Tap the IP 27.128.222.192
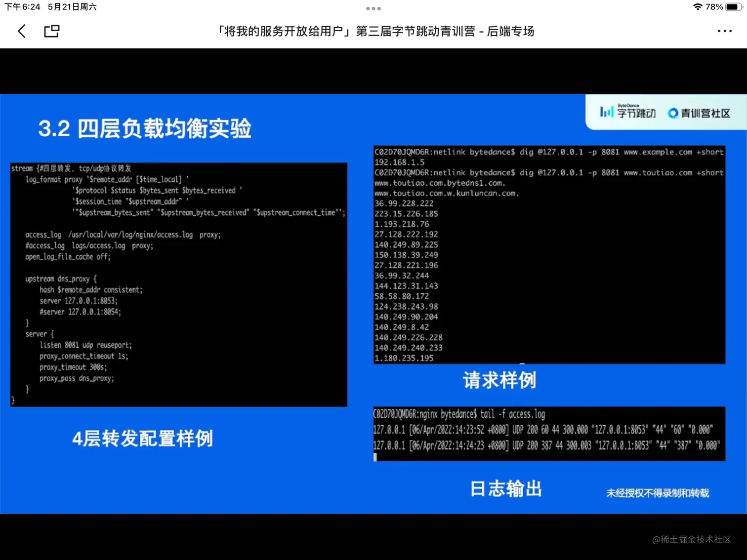The height and width of the screenshot is (560, 747). tap(406, 235)
